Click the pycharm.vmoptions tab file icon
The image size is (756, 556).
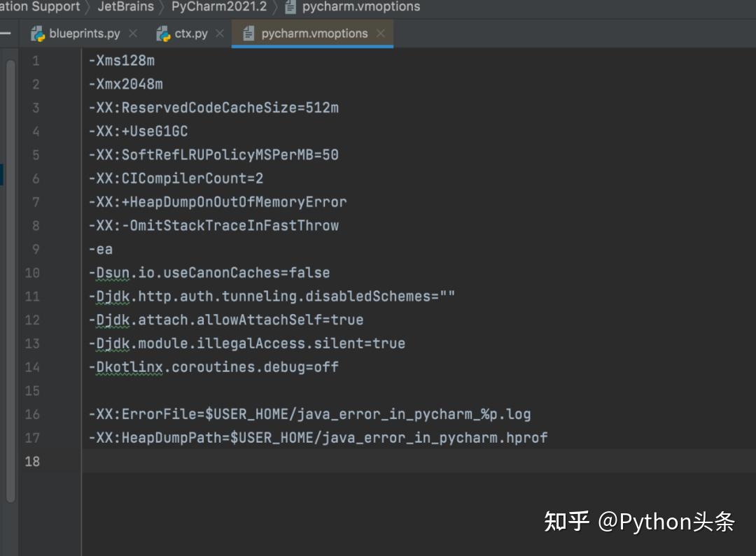pos(248,34)
